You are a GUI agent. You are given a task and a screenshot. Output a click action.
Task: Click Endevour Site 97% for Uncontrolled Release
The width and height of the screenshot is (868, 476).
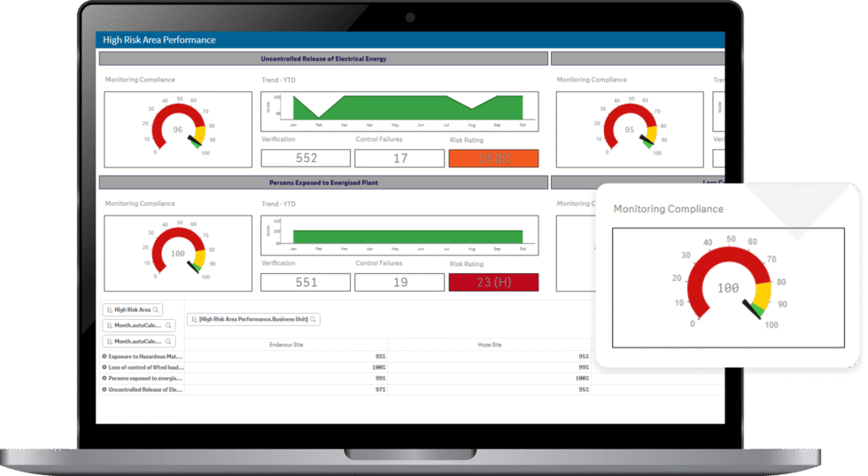[x=380, y=389]
